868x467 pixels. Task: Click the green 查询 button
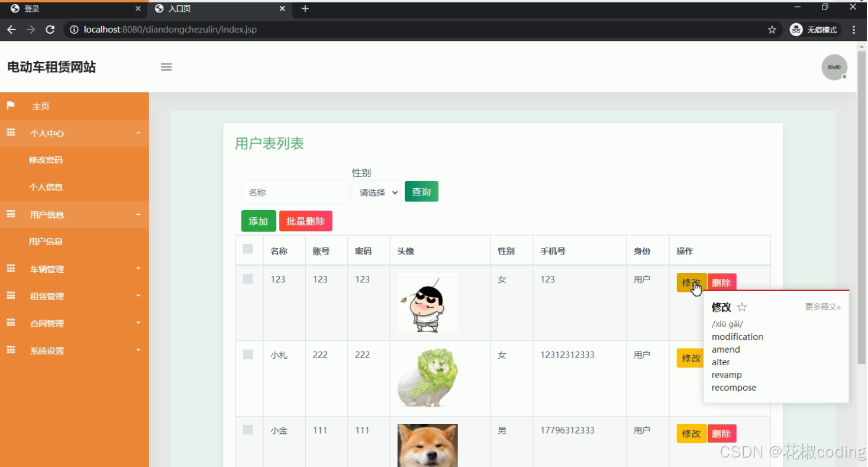click(421, 191)
